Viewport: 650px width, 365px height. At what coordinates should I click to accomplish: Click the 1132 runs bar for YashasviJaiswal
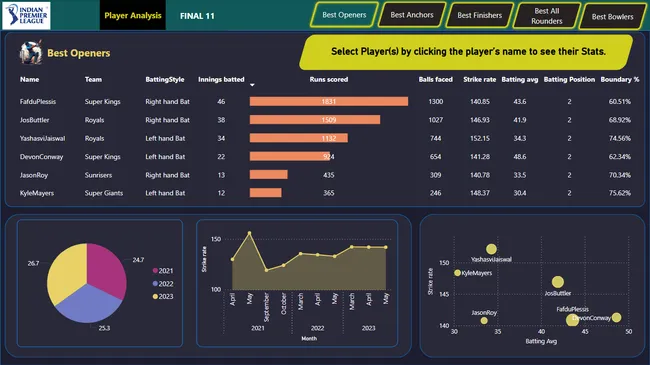point(298,138)
